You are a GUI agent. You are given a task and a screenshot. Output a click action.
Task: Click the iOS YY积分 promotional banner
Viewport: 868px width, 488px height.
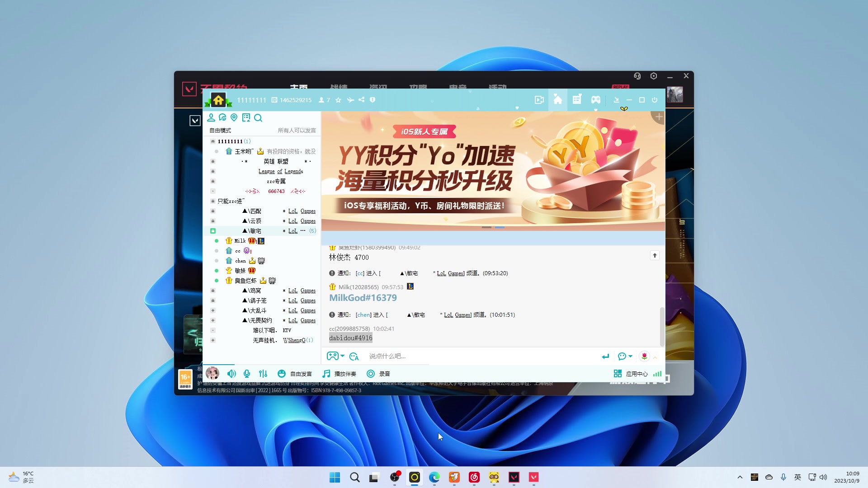tap(493, 171)
